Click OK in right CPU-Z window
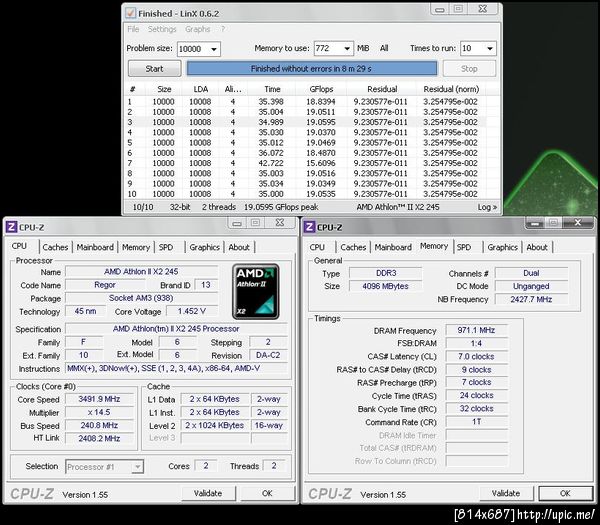This screenshot has width=600, height=525. click(x=565, y=493)
